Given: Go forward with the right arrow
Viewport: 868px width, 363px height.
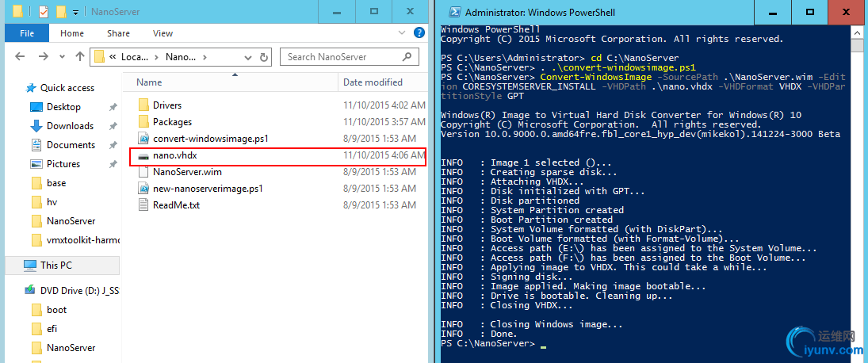Looking at the screenshot, I should click(x=43, y=56).
